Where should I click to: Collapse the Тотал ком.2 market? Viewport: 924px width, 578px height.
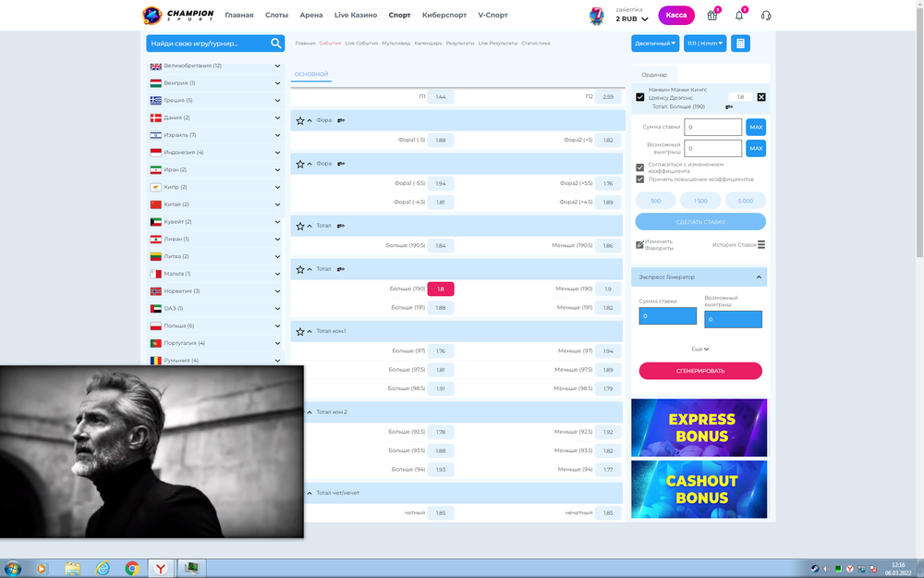click(310, 412)
